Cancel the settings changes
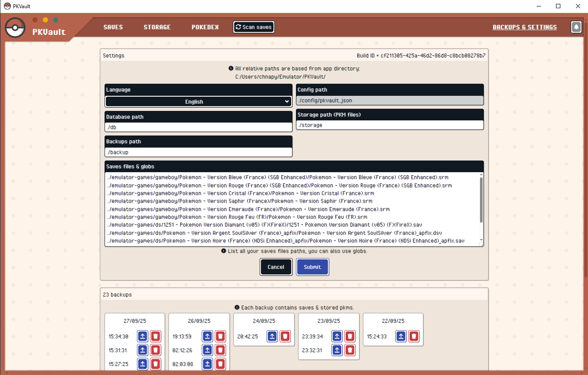 click(x=276, y=267)
